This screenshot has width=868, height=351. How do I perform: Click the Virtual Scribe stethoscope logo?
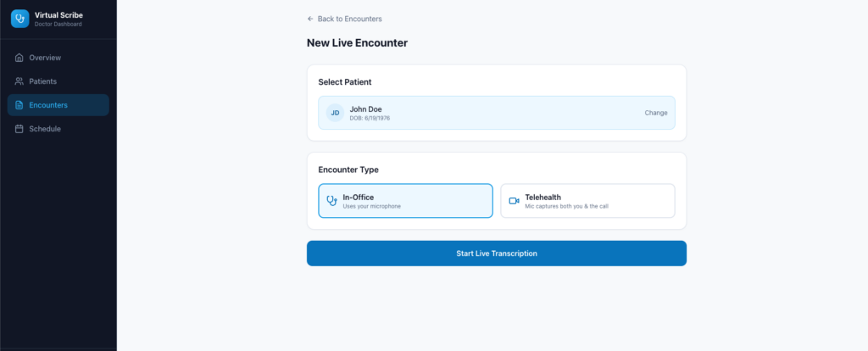click(19, 19)
